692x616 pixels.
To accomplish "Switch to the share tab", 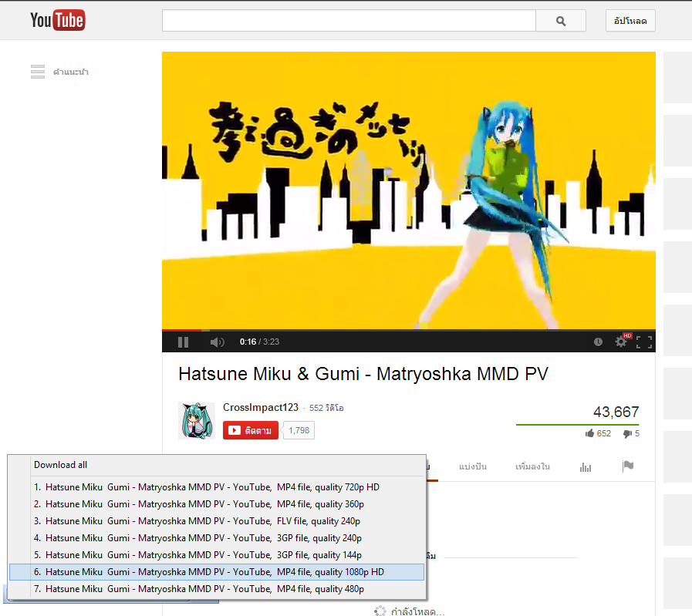I will [473, 466].
